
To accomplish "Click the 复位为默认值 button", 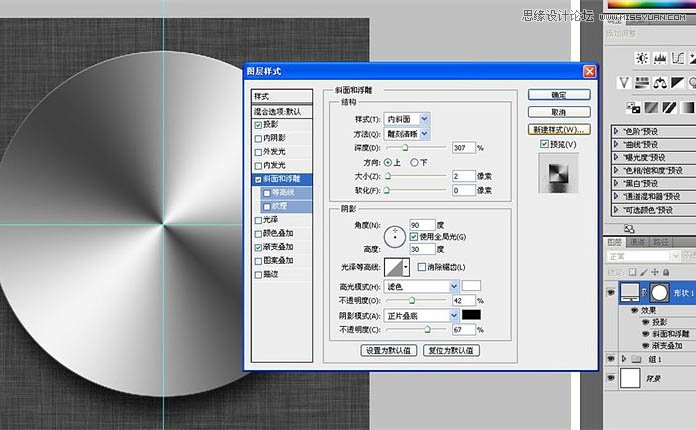I will (x=451, y=350).
